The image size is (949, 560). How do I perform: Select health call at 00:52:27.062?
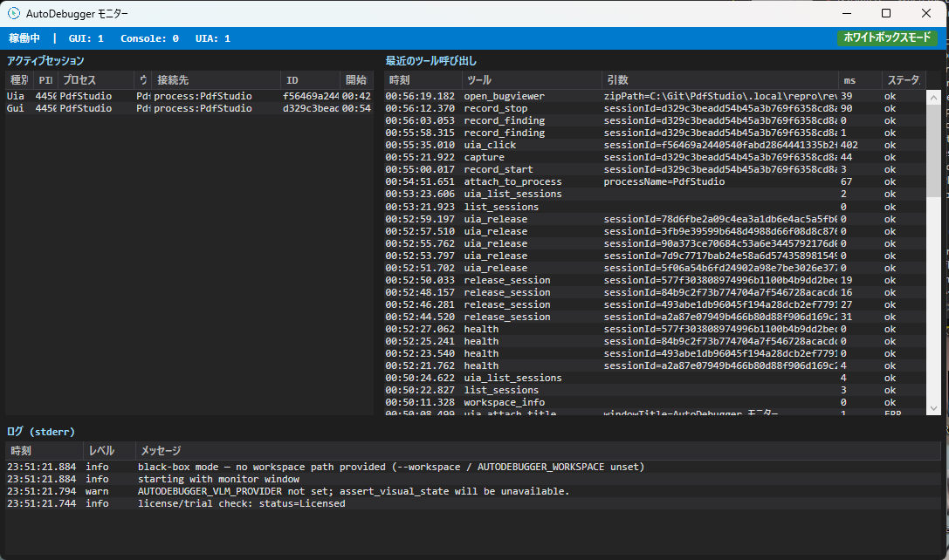click(655, 329)
